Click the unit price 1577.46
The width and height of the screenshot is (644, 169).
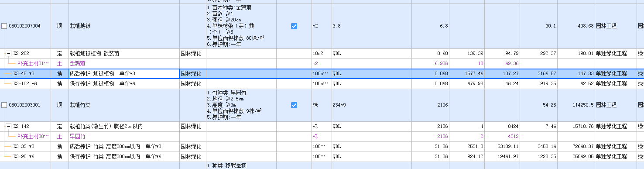click(x=474, y=74)
